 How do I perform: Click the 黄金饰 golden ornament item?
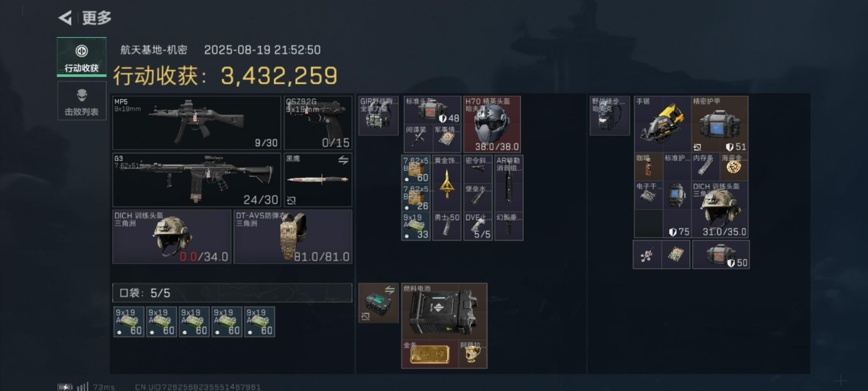tap(447, 183)
